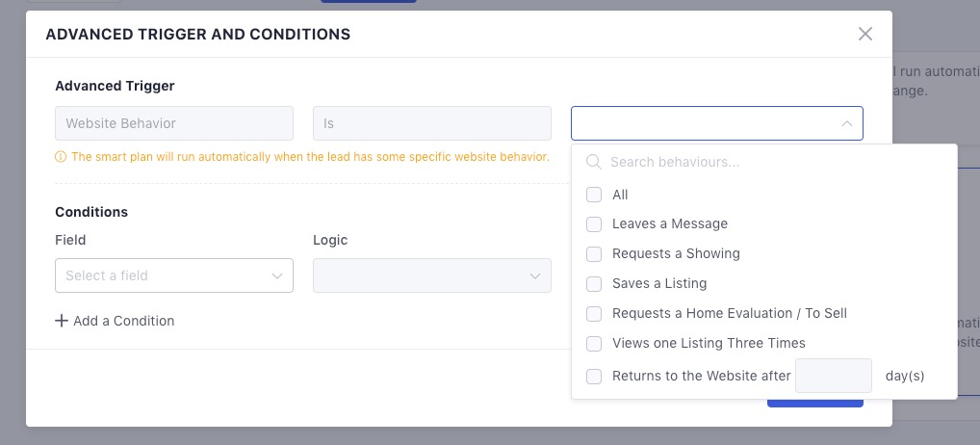Click the day(s) number input box

[834, 376]
